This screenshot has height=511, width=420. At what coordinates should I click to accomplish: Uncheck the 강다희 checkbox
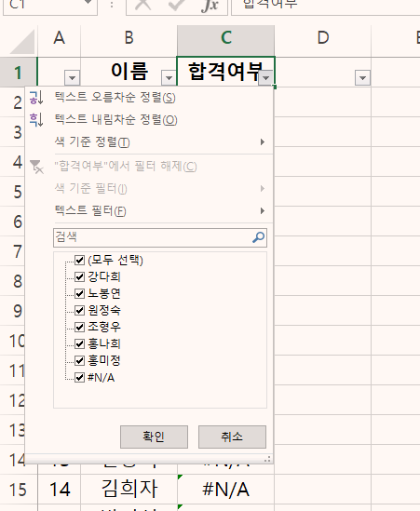click(79, 277)
